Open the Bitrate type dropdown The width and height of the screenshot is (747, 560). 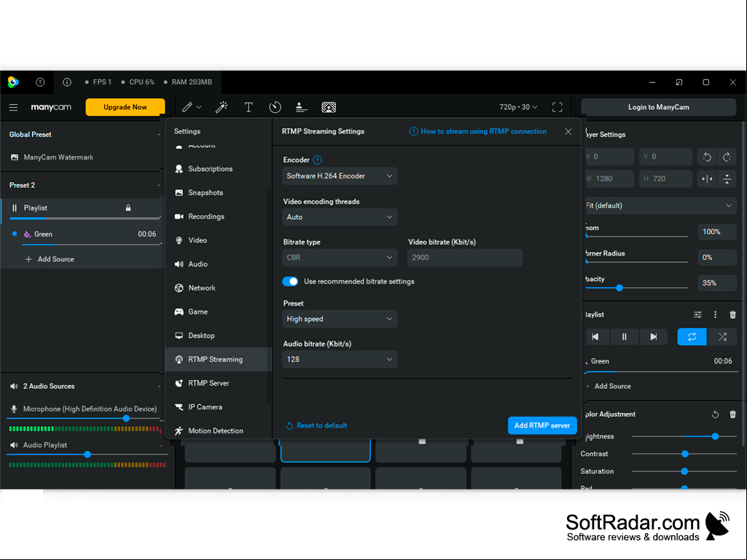click(340, 258)
